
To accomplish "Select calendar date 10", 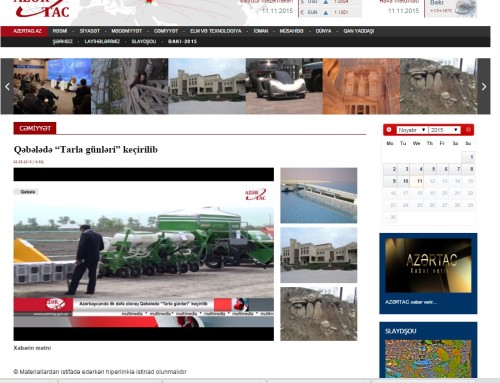I will coord(404,181).
